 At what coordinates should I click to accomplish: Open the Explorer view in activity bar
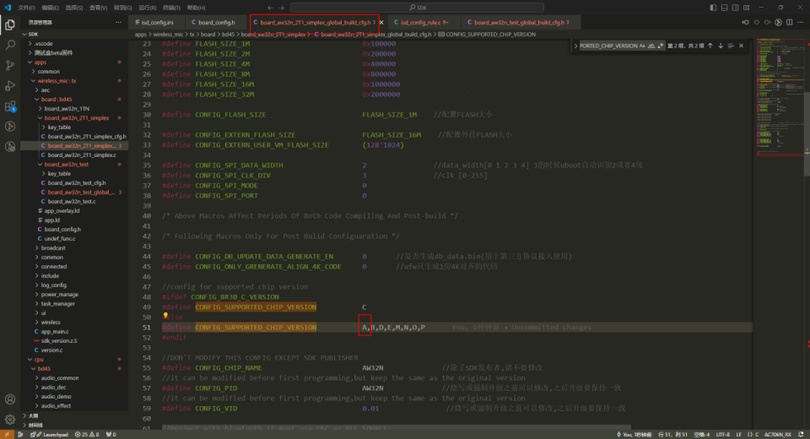tap(10, 25)
